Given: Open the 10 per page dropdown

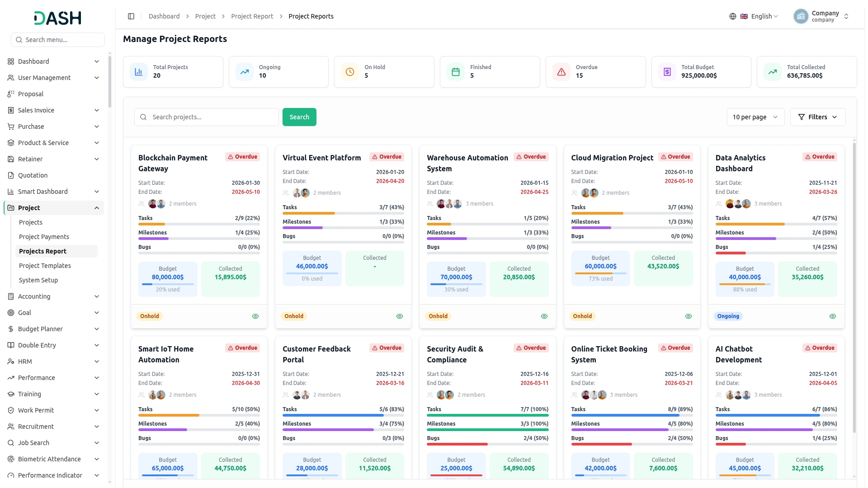Looking at the screenshot, I should click(x=755, y=117).
